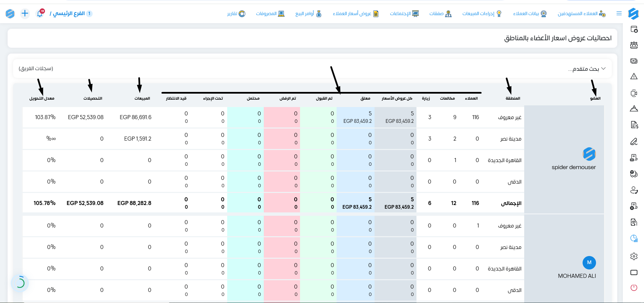Image resolution: width=644 pixels, height=303 pixels.
Task: Click the المنطقة column header
Action: tap(513, 98)
